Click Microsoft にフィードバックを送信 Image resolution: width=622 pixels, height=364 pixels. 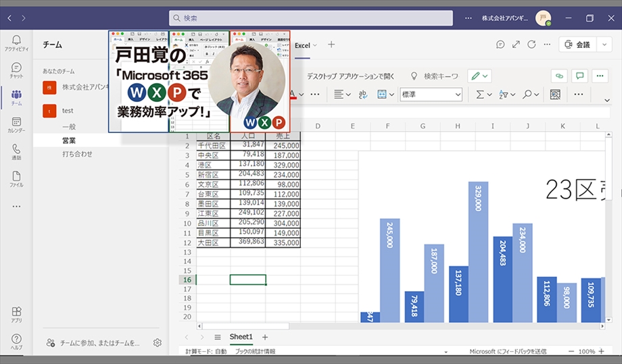click(x=508, y=351)
